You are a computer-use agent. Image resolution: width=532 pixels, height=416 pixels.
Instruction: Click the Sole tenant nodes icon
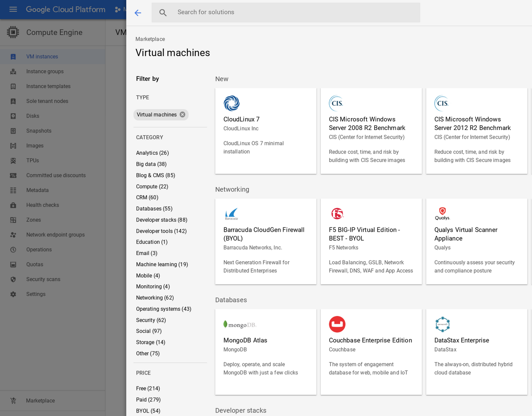click(13, 101)
